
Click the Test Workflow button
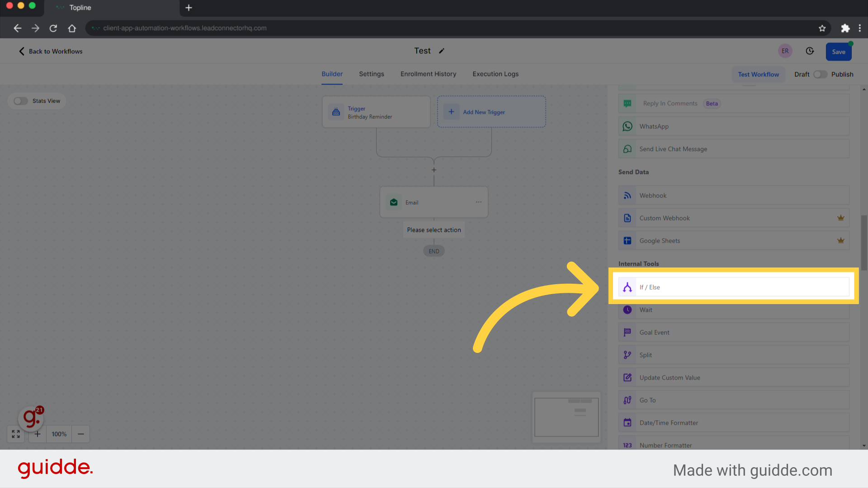[x=759, y=75]
